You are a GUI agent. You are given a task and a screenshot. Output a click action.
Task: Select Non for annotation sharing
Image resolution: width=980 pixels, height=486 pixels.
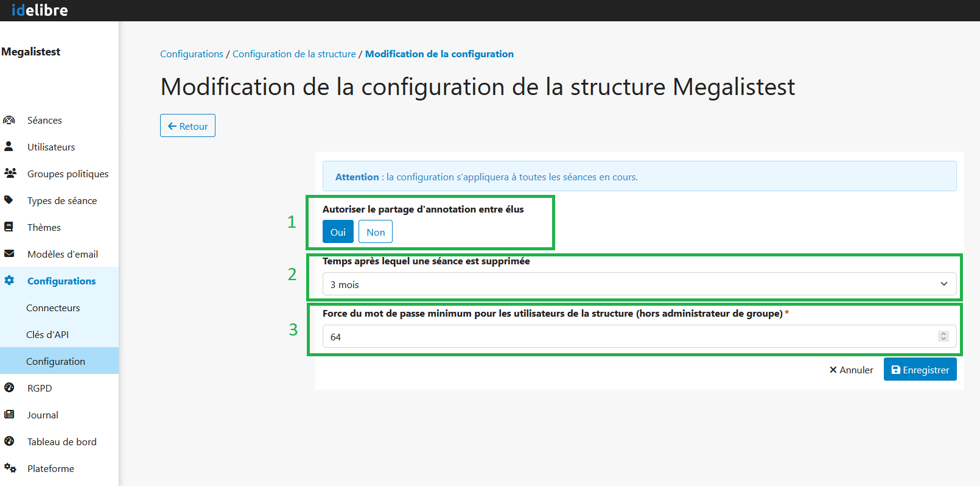[x=376, y=232]
